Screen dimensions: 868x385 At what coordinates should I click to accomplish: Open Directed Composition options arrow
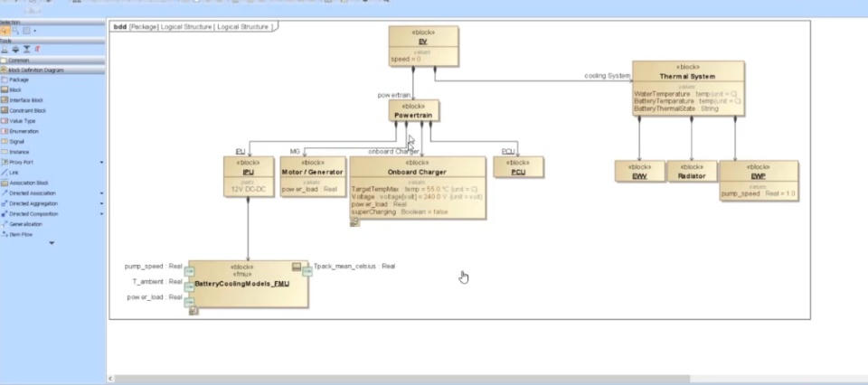pyautogui.click(x=101, y=214)
